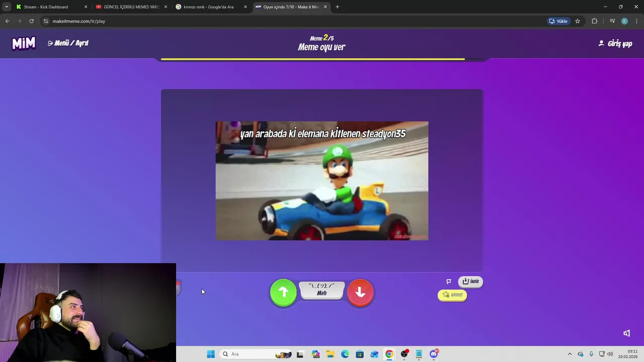Save meme with the Kaydet button

coord(452,295)
